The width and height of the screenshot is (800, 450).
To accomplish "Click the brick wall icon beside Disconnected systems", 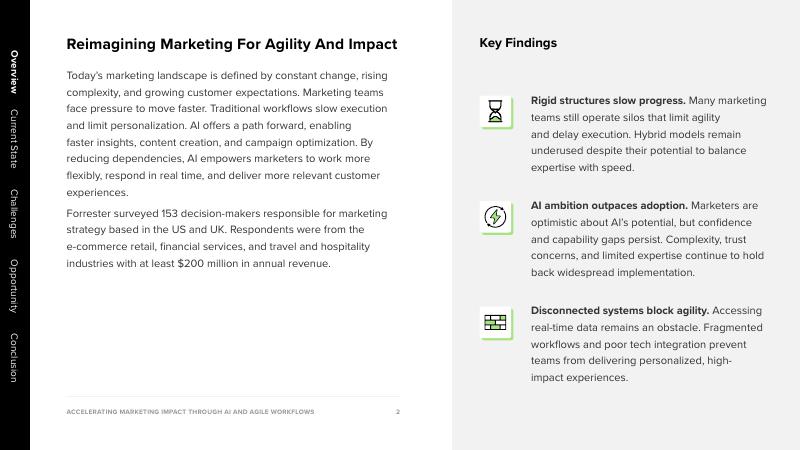I will point(495,322).
